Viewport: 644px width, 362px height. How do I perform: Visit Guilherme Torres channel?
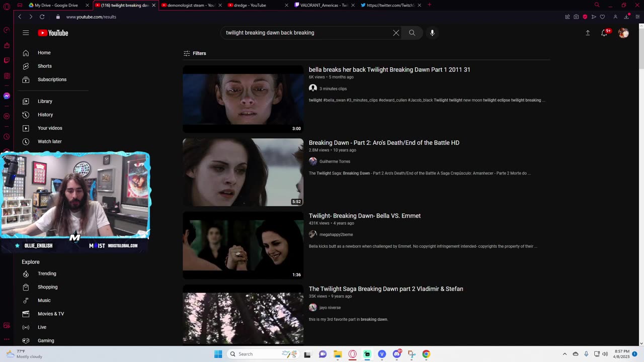pyautogui.click(x=335, y=161)
